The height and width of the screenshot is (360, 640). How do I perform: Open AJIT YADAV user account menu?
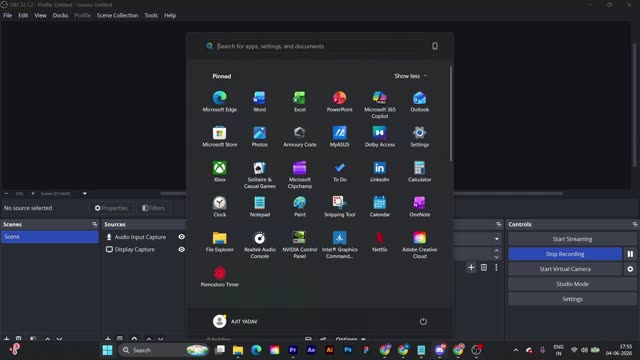click(x=235, y=321)
